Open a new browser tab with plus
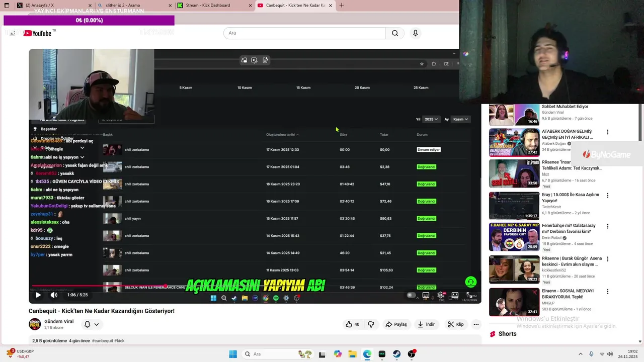Viewport: 644px width, 362px height. point(342,6)
